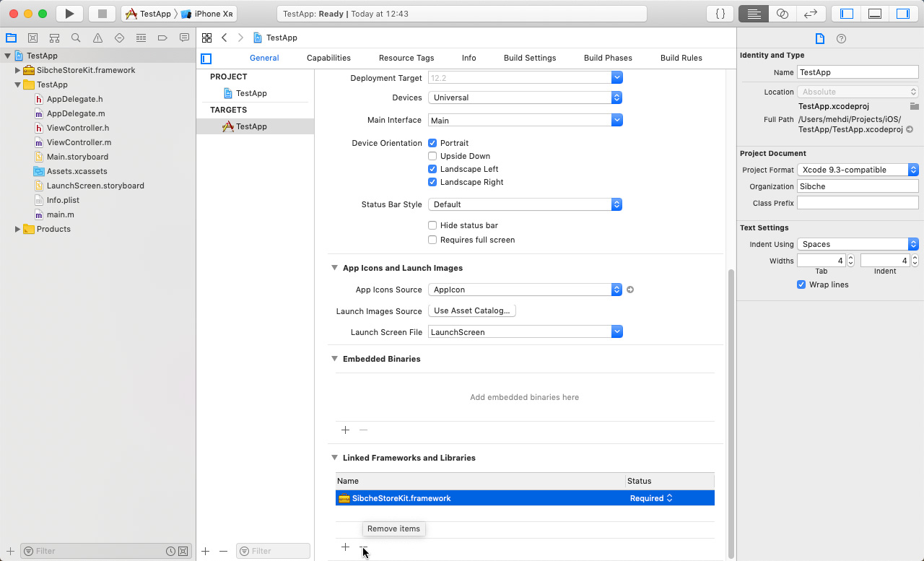Open the Test navigator diamond icon
This screenshot has height=561, width=924.
pyautogui.click(x=119, y=38)
